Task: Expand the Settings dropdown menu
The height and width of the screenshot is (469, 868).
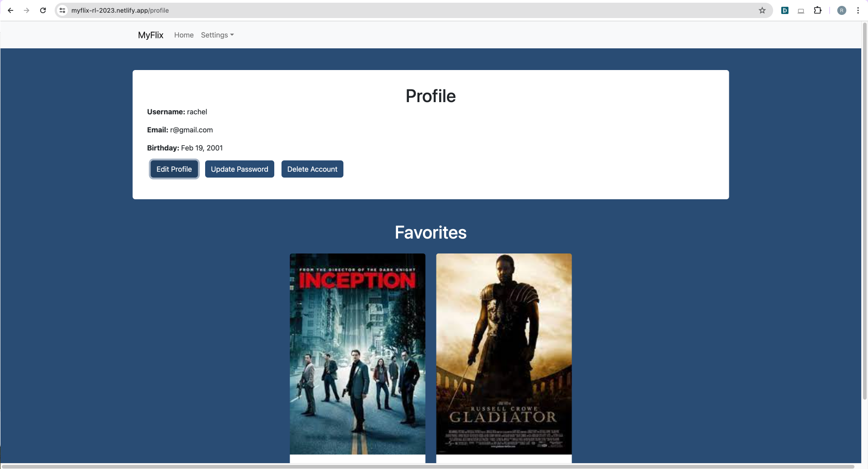Action: coord(217,35)
